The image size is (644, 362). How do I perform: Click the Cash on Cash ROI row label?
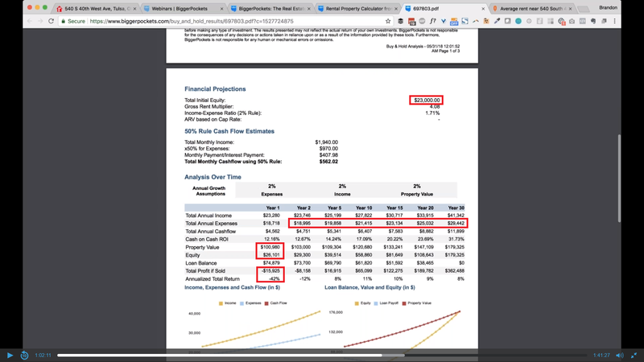pyautogui.click(x=207, y=239)
